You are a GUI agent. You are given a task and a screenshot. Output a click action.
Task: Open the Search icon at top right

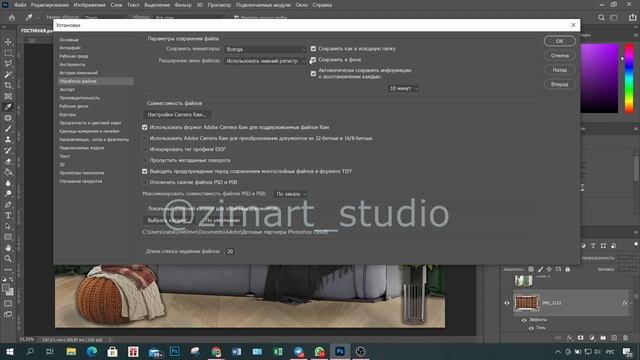(x=601, y=18)
